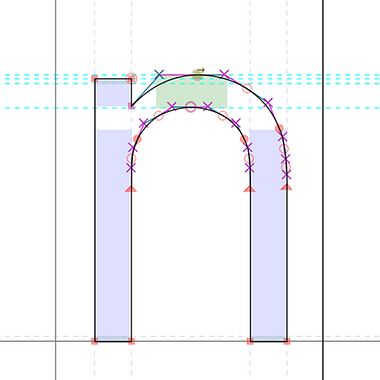
Task: Click the tangent triangle on the right stem's inner edge
Action: tap(250, 189)
